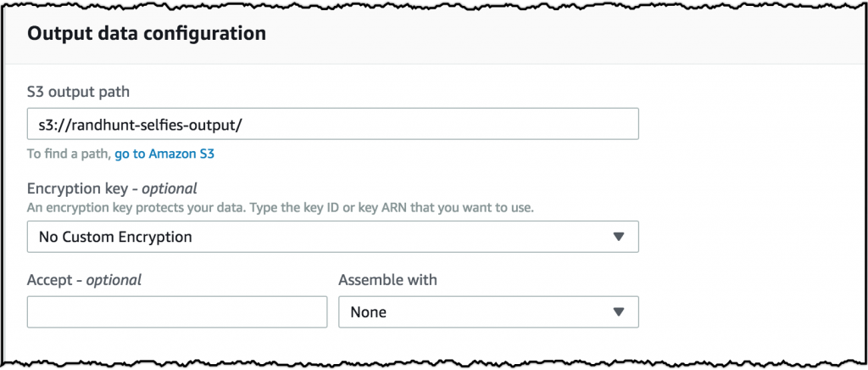Click the encryption key description text
868x370 pixels.
click(280, 207)
